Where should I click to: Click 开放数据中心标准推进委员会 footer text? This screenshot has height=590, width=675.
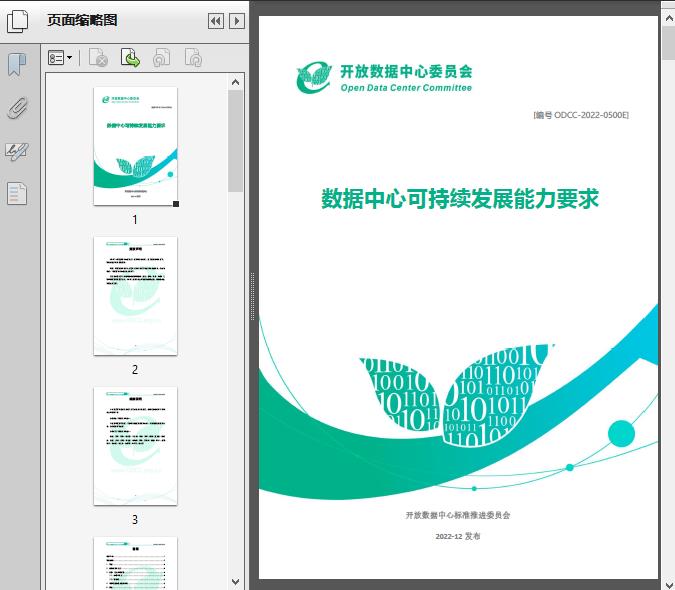458,515
